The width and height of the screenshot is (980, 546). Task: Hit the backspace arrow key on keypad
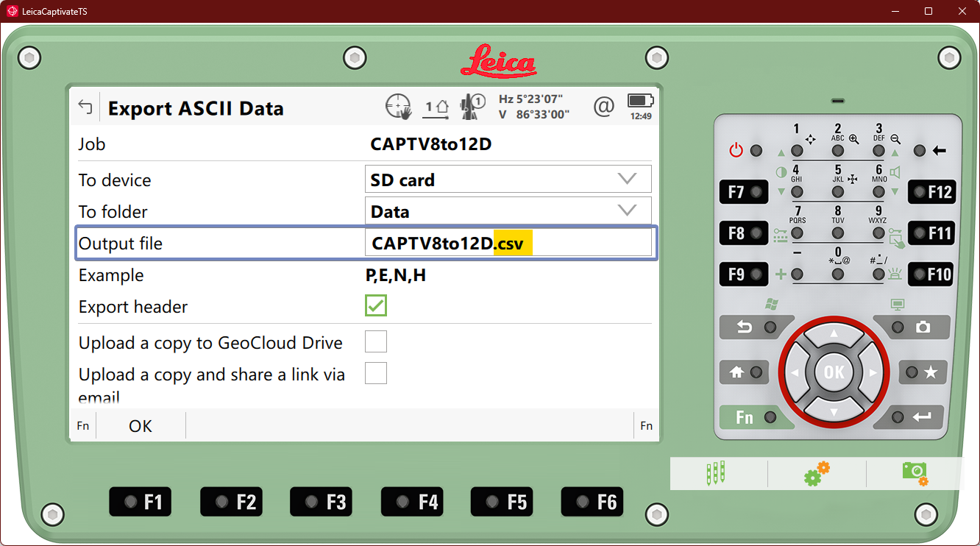[920, 151]
